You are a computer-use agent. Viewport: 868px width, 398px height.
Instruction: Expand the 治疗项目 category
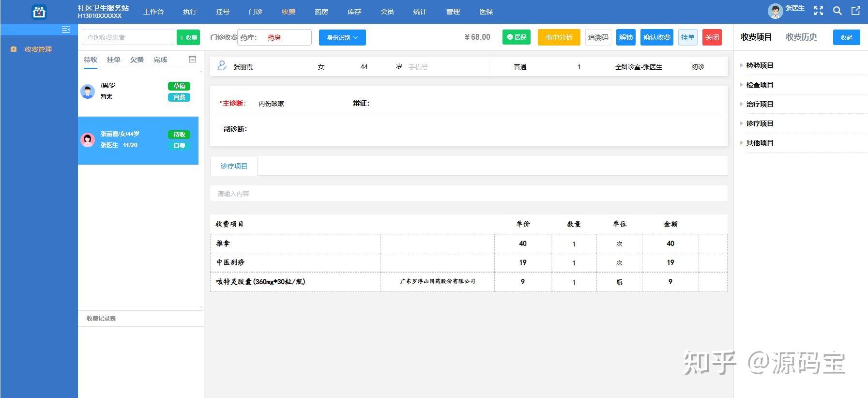(760, 104)
